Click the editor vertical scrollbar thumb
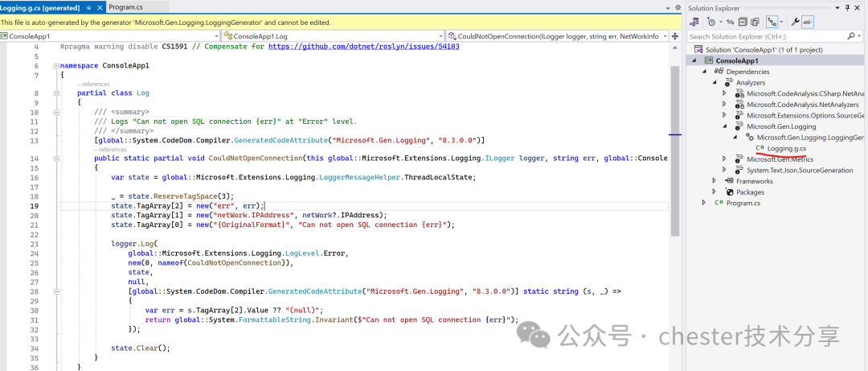 675,150
